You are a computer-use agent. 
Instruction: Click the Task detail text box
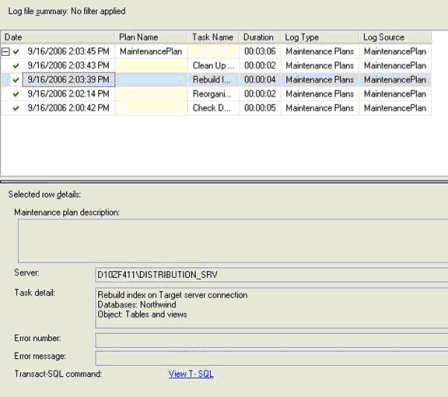click(x=271, y=308)
